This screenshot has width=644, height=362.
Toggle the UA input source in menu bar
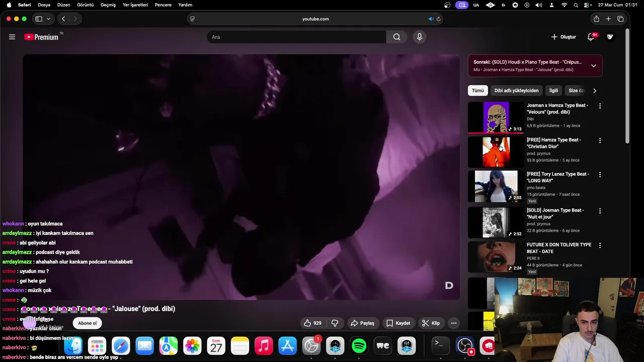point(476,5)
